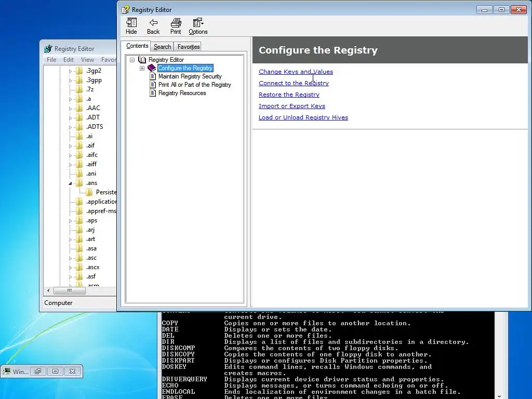Restore the minimized Win... window

(x=38, y=371)
